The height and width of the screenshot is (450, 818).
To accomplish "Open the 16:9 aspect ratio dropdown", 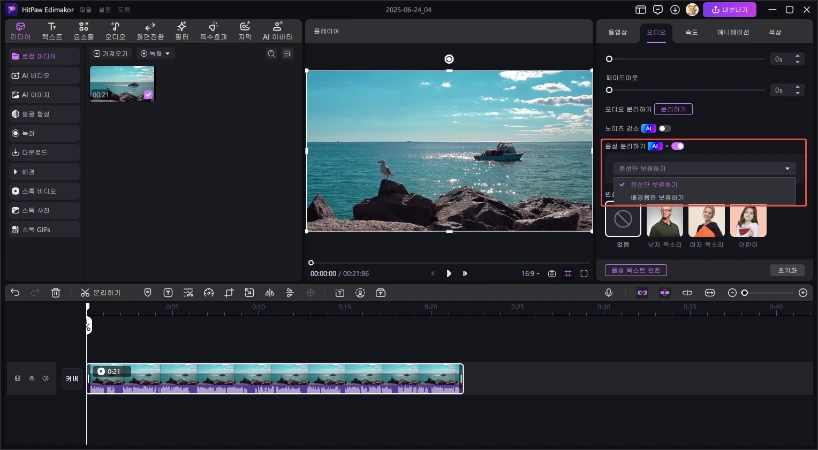I will coord(530,273).
